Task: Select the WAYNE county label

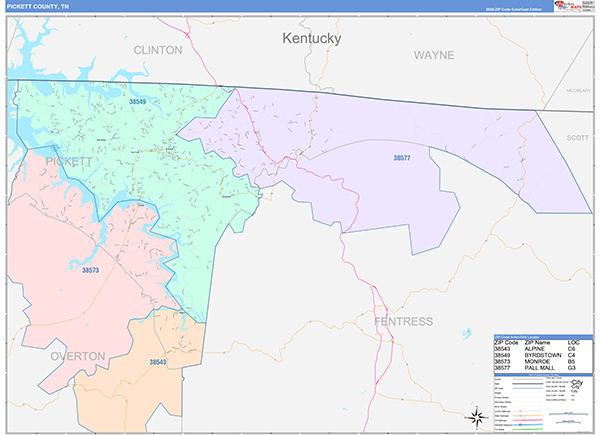Action: point(434,55)
